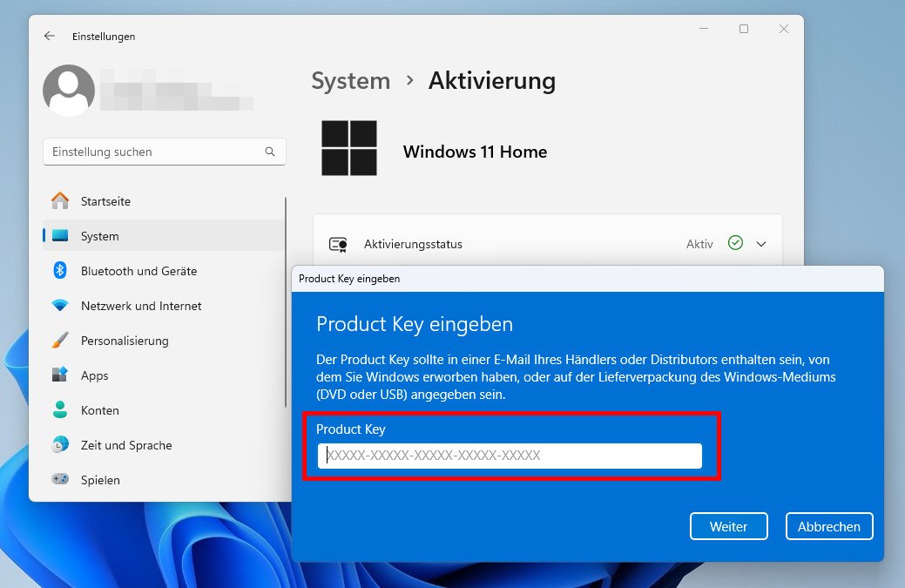Click the search magnifier in Einstellung suchen
Image resolution: width=905 pixels, height=588 pixels.
[x=273, y=151]
